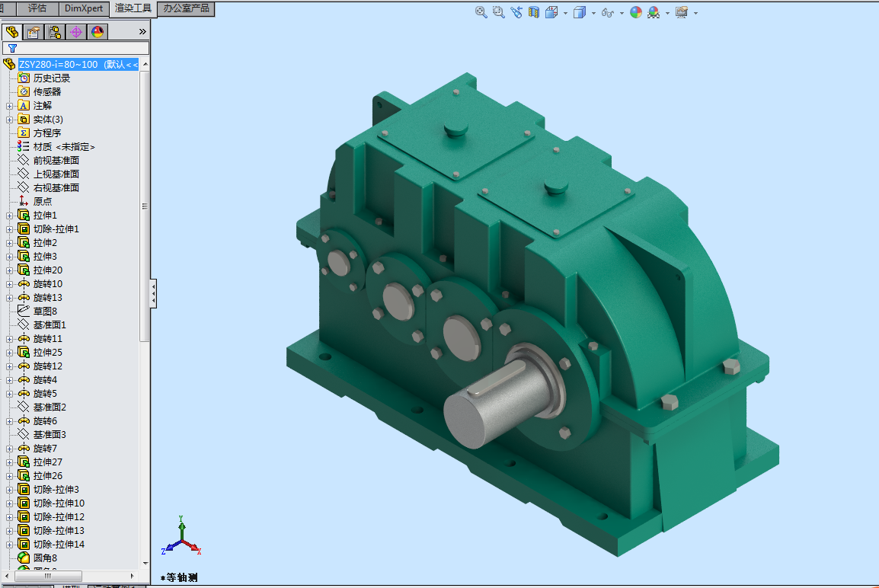Open the DimXpert ribbon tab
The image size is (879, 588).
point(84,8)
